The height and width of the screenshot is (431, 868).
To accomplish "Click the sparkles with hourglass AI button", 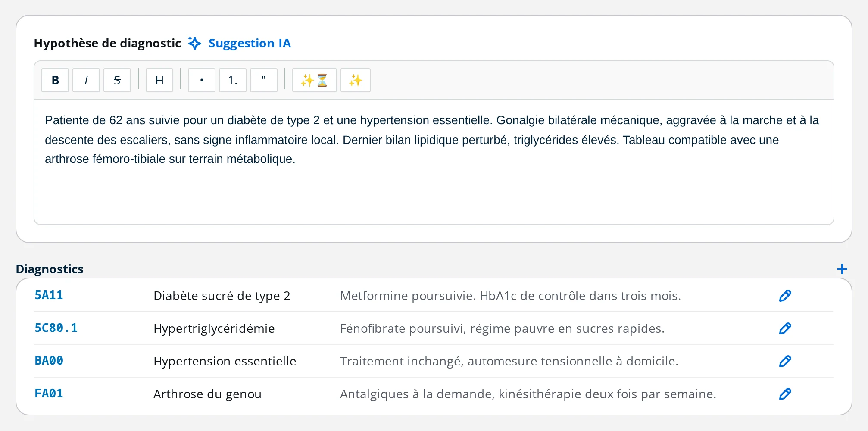I will point(315,80).
